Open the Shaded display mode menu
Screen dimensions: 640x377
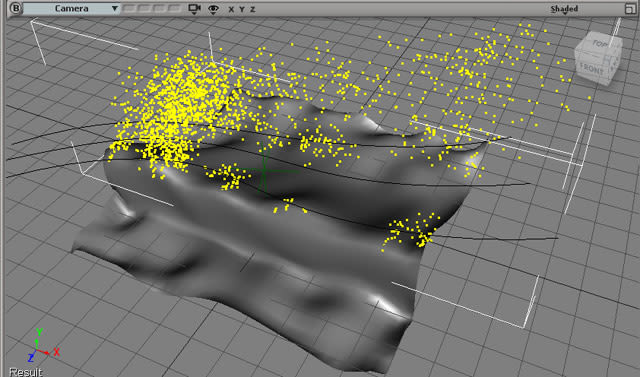tap(564, 9)
